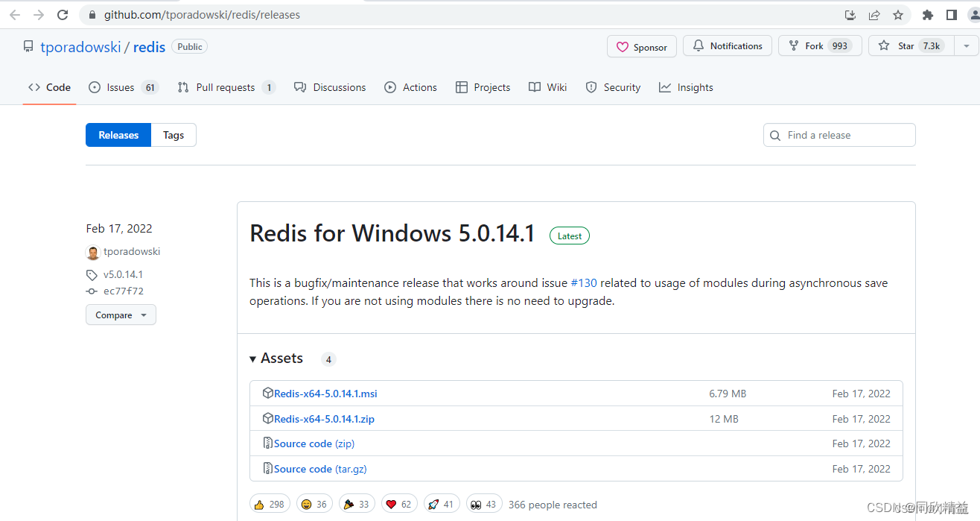Open the Issues tab
The width and height of the screenshot is (980, 521).
click(x=123, y=87)
